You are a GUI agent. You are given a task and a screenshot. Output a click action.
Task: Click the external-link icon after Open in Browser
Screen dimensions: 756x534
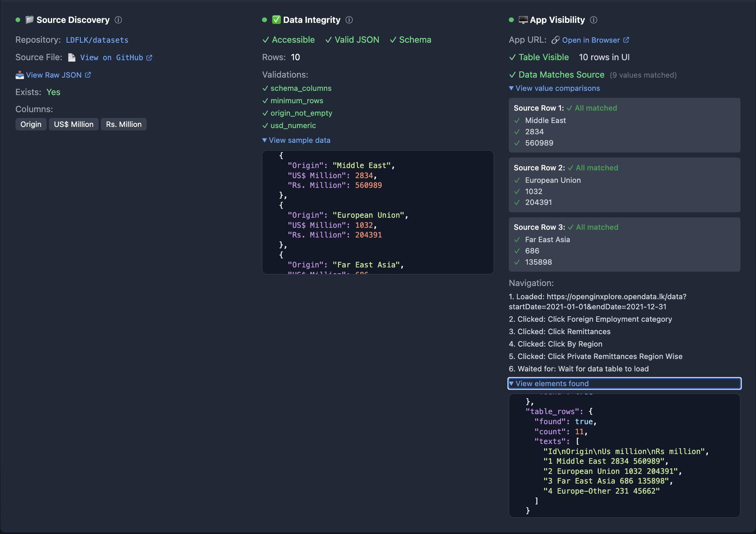pos(626,40)
